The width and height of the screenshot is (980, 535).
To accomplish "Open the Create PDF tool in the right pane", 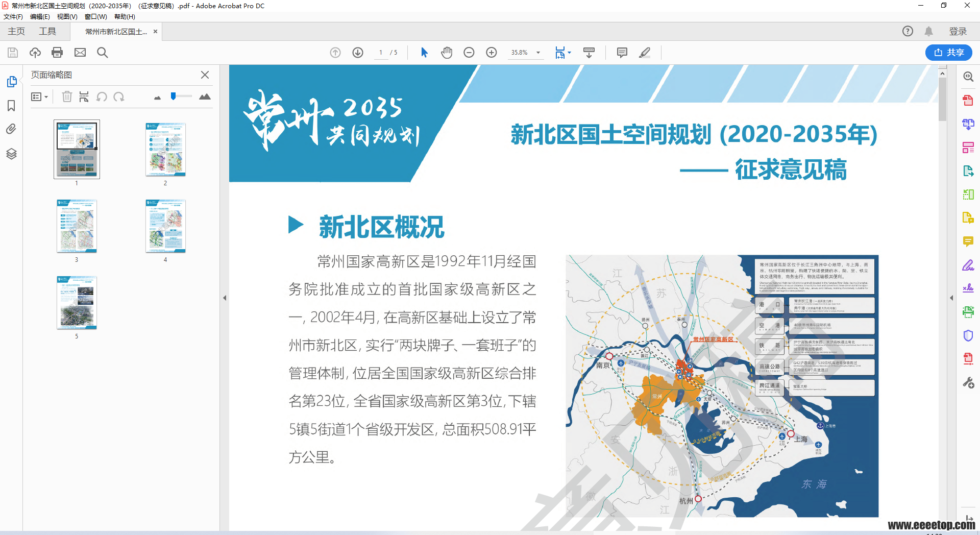I will point(968,101).
